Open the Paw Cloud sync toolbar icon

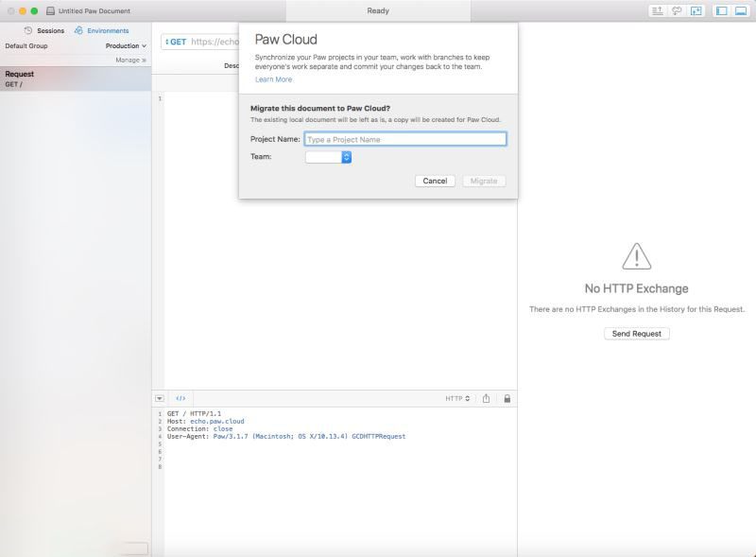click(x=677, y=10)
